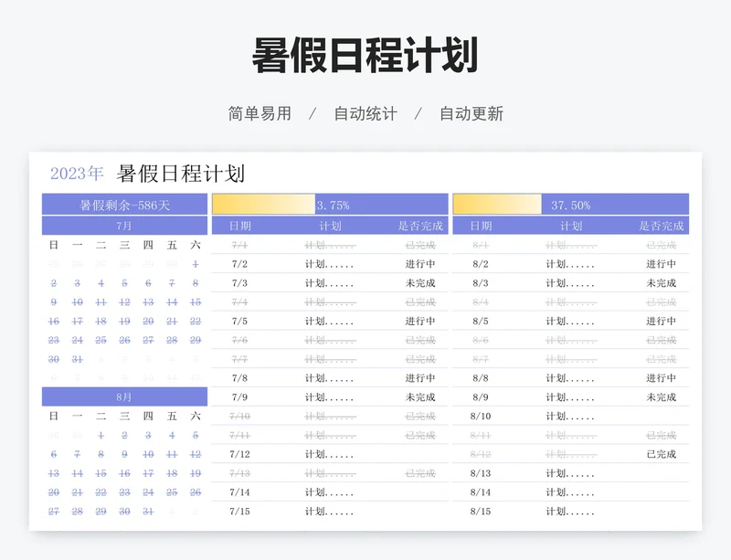731x560 pixels.
Task: Click day 30 in the July calendar
Action: coord(54,359)
